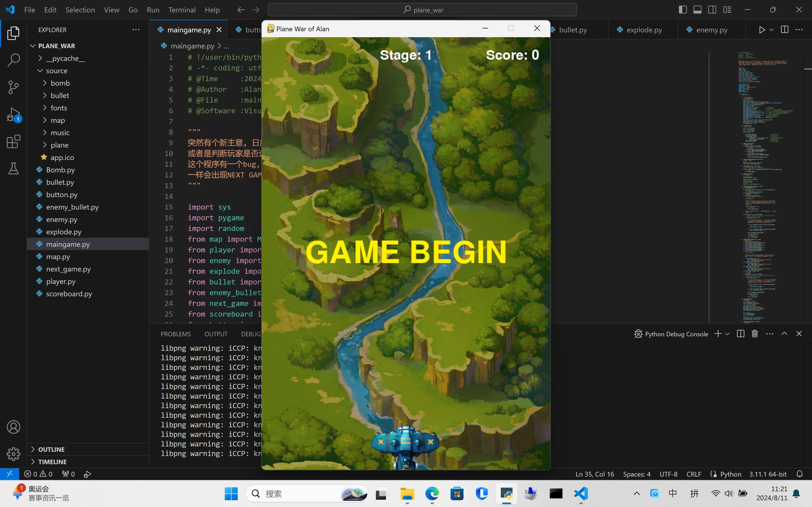Open the Testing flask view
This screenshot has height=507, width=812.
point(14,168)
